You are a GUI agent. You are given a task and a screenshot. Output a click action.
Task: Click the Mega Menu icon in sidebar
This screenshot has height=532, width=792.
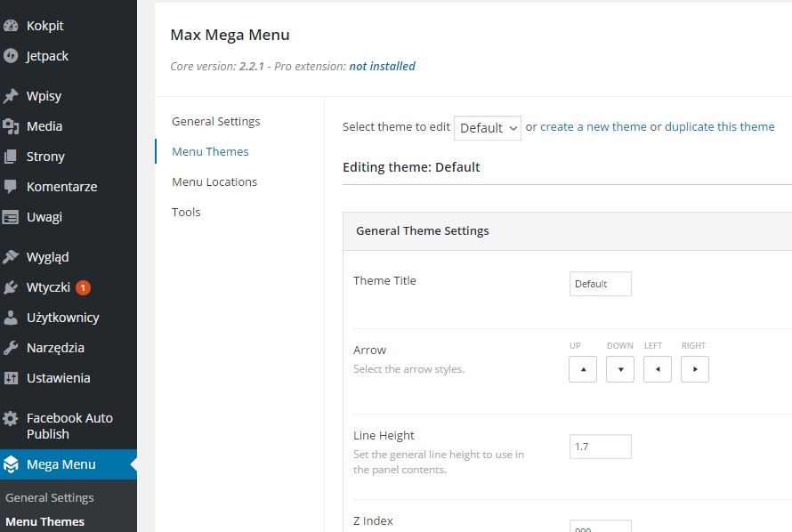(11, 464)
